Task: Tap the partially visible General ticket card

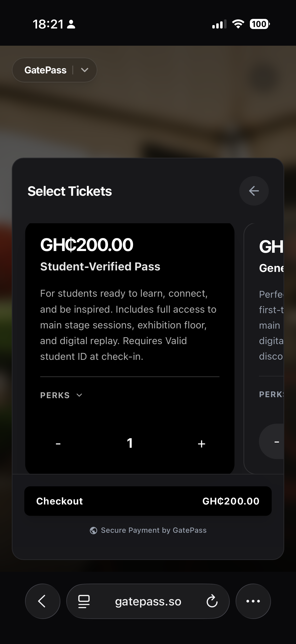Action: (264, 349)
